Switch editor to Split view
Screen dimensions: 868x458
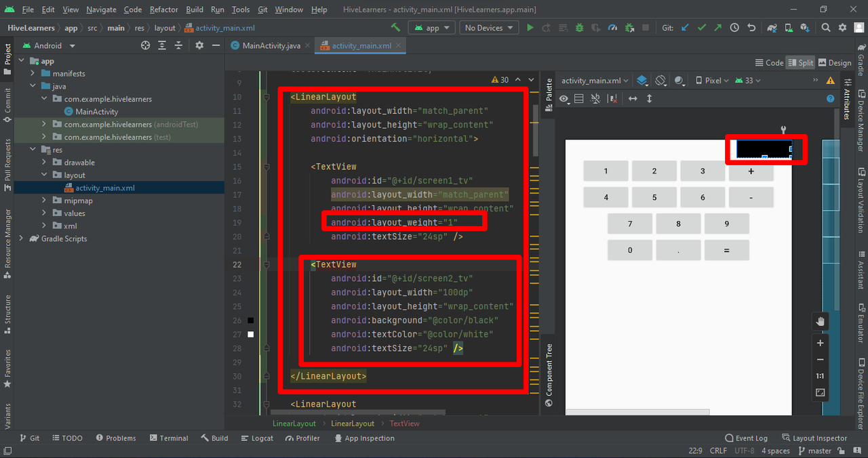[x=800, y=62]
